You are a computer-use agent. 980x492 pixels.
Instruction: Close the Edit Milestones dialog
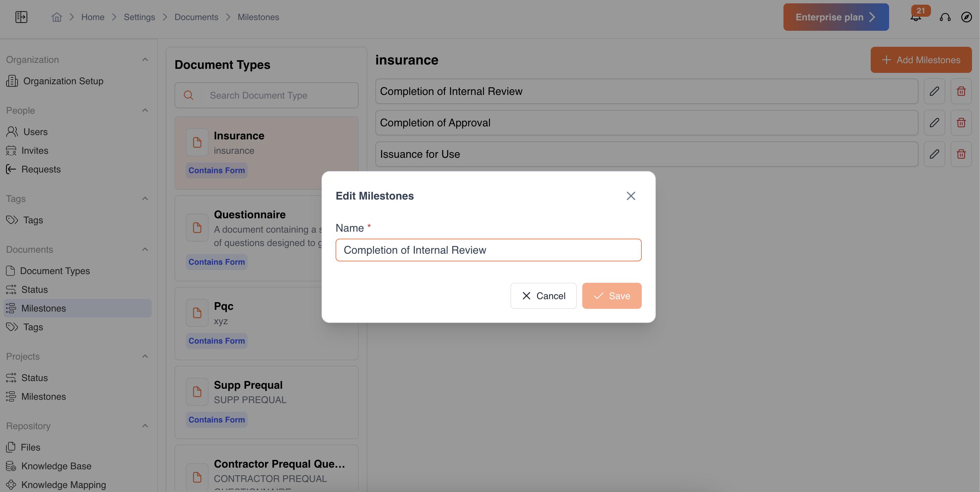coord(631,196)
